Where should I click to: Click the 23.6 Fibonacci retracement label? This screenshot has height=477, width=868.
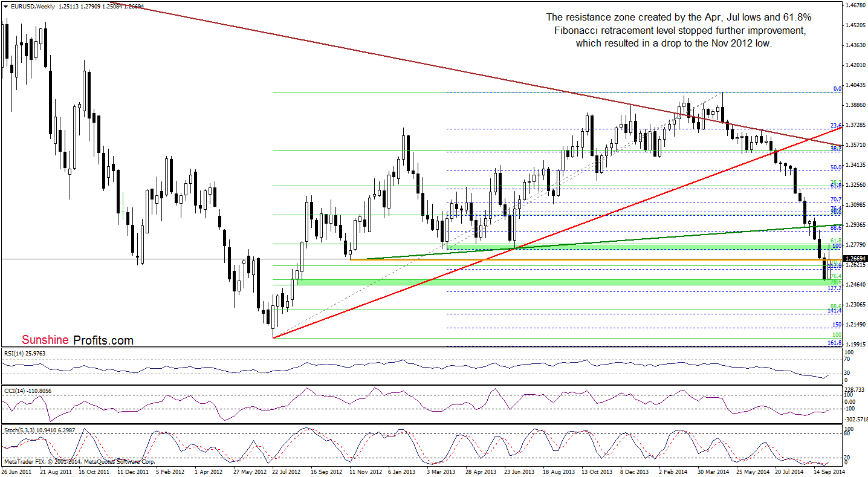836,125
